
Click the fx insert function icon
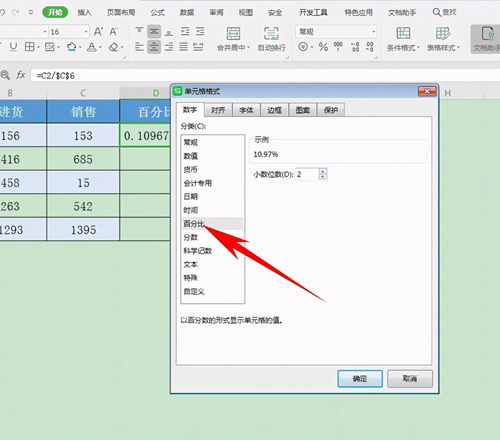pyautogui.click(x=21, y=75)
